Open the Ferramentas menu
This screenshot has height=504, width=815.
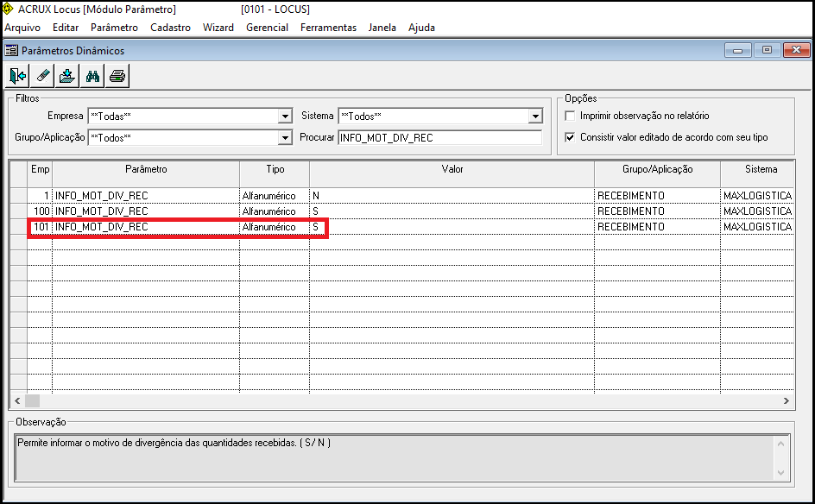click(328, 28)
